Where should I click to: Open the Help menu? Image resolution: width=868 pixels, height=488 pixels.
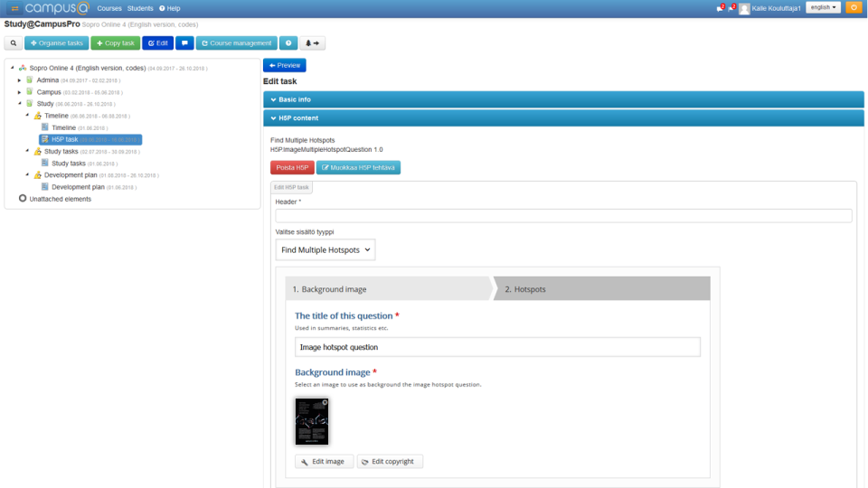170,8
